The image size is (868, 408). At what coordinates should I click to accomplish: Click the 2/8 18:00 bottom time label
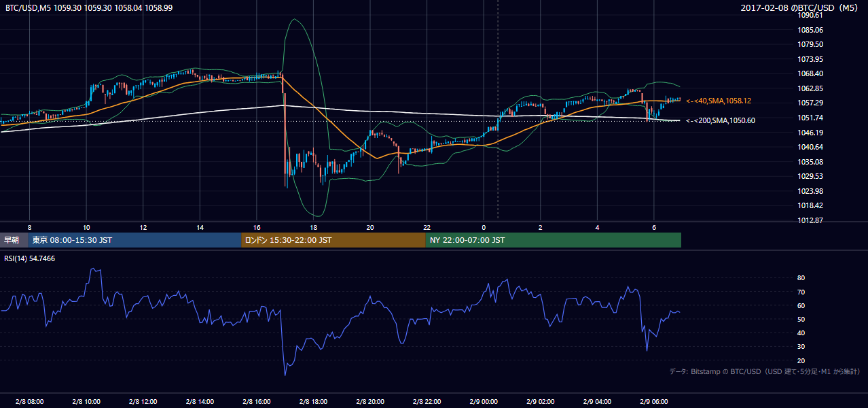pos(313,401)
